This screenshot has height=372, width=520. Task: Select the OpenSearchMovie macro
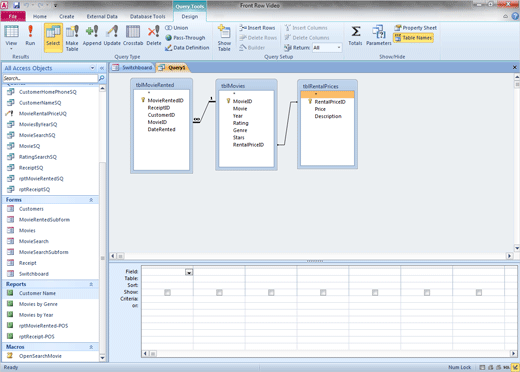tap(40, 356)
